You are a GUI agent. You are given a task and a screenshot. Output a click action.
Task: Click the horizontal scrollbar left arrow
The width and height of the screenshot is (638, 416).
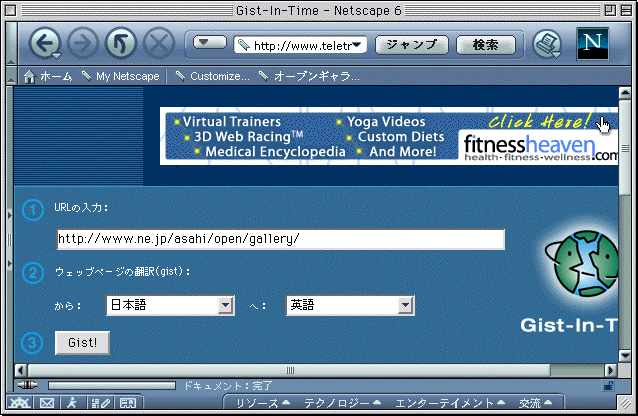tap(21, 370)
